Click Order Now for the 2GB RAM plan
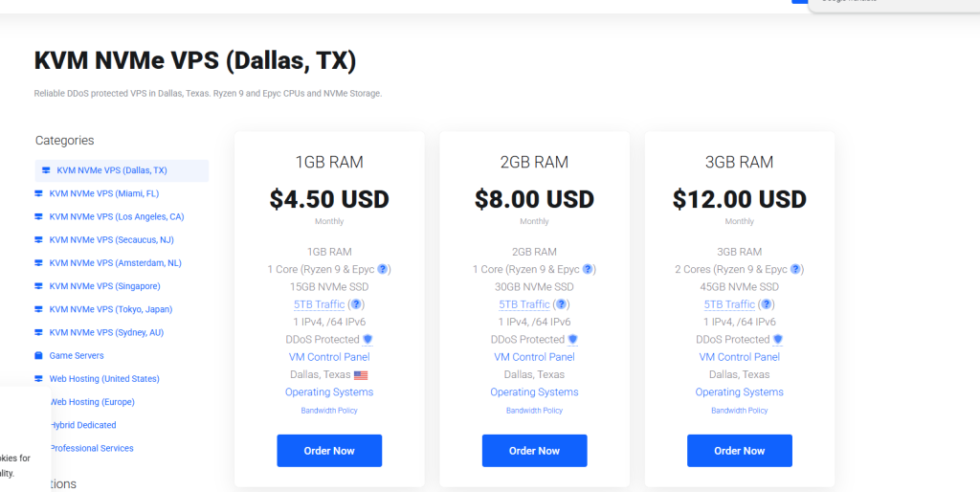The height and width of the screenshot is (492, 980). tap(534, 451)
